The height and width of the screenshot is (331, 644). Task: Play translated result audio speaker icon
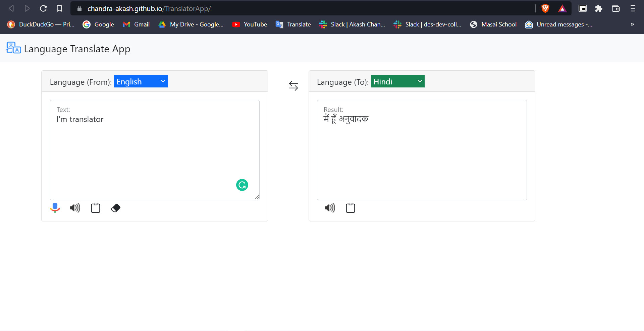[330, 208]
